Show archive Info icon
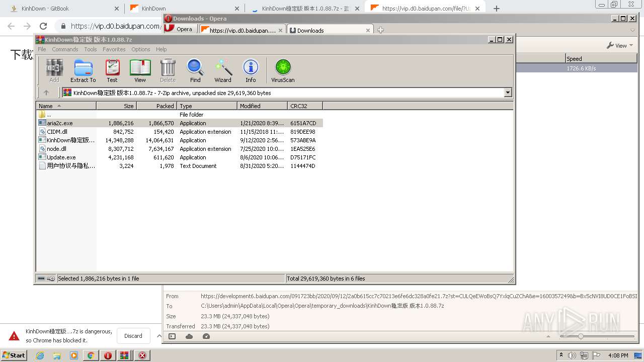Viewport: 644px width, 362px height. [x=251, y=70]
